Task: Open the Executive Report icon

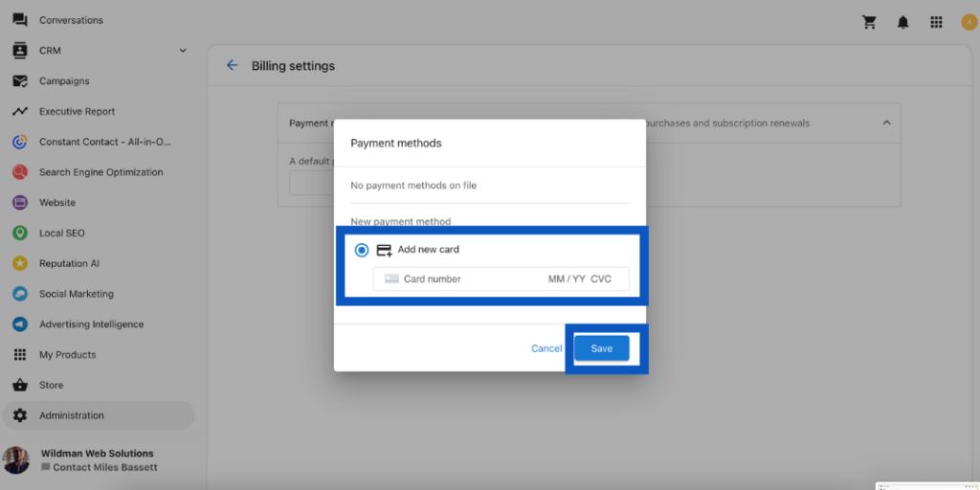Action: [x=19, y=111]
